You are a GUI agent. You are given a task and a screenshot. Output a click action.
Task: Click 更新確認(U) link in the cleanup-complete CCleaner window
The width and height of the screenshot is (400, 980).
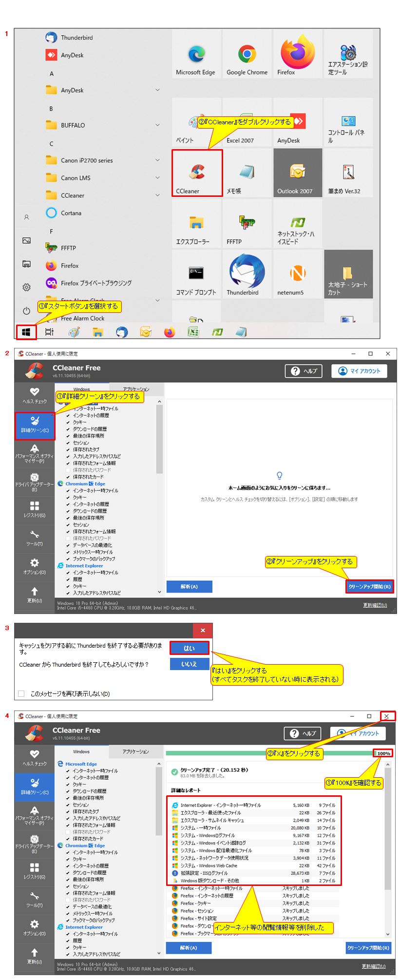click(374, 966)
